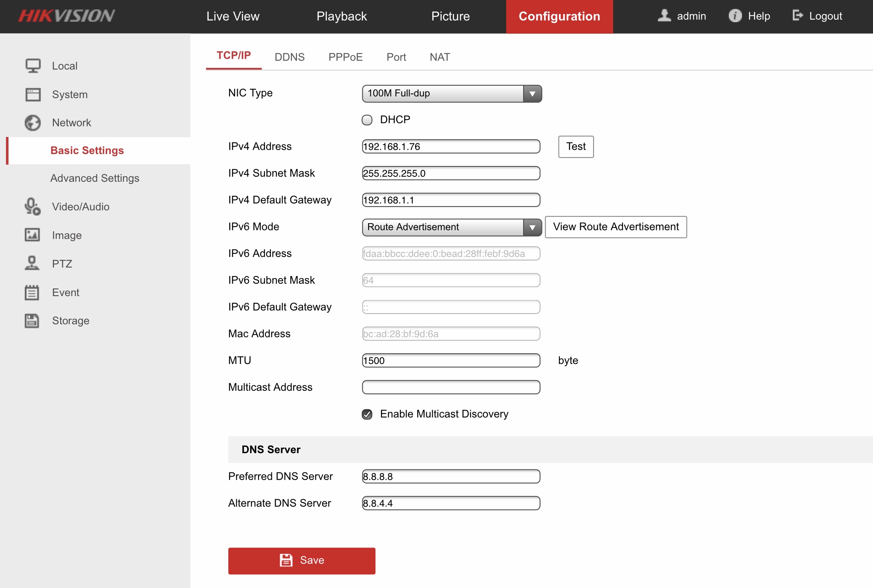The height and width of the screenshot is (588, 873).
Task: Click the Help info icon
Action: pyautogui.click(x=735, y=16)
